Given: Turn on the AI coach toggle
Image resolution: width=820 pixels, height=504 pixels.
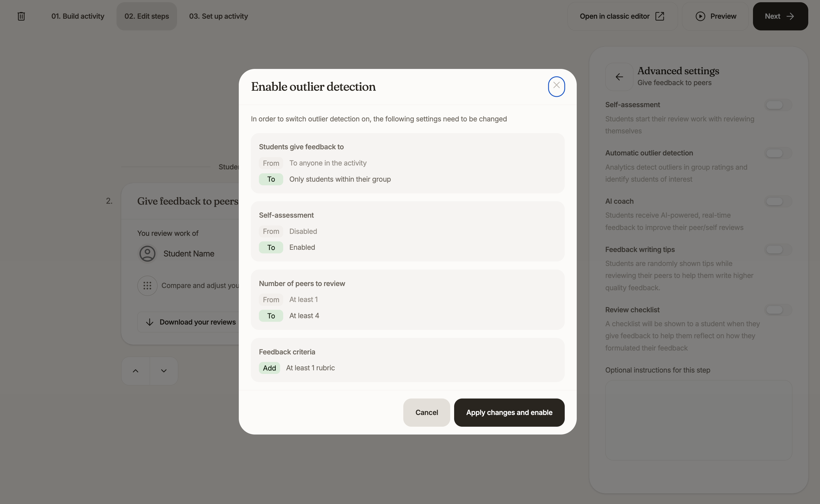Looking at the screenshot, I should pyautogui.click(x=778, y=202).
